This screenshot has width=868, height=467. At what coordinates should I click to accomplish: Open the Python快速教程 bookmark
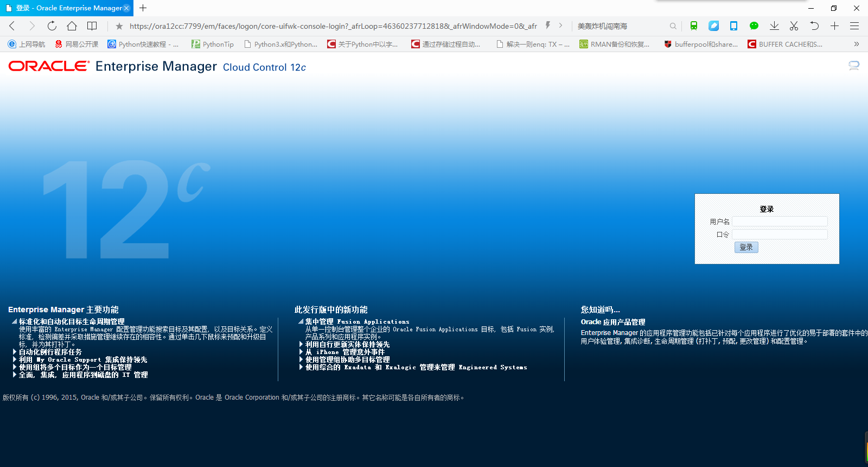(x=143, y=44)
